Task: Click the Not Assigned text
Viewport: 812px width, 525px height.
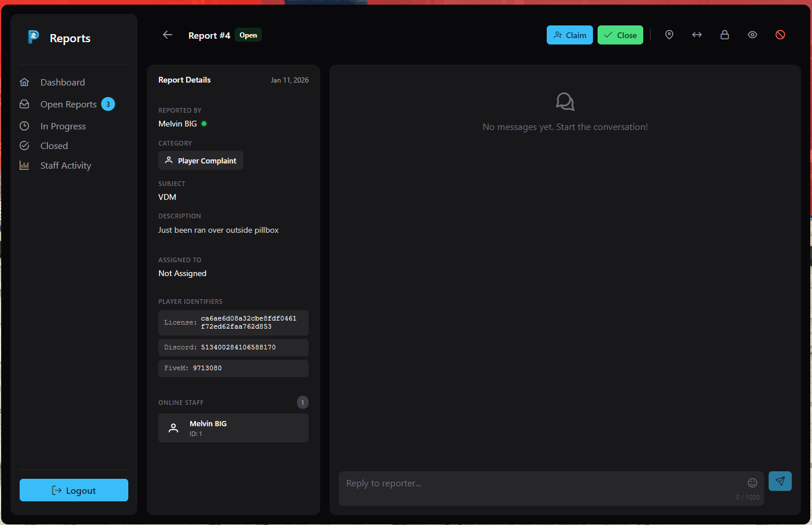Action: [x=182, y=273]
